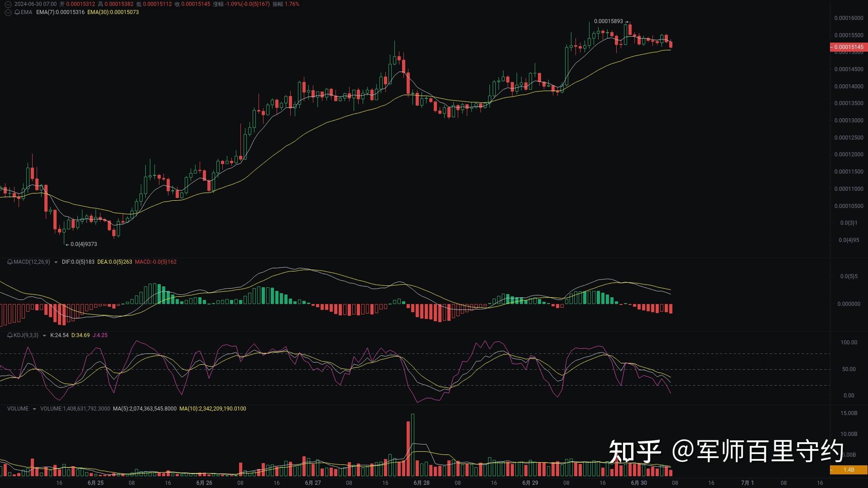Collapse the candle info row chevron circle
This screenshot has height=488, width=868.
[8, 4]
